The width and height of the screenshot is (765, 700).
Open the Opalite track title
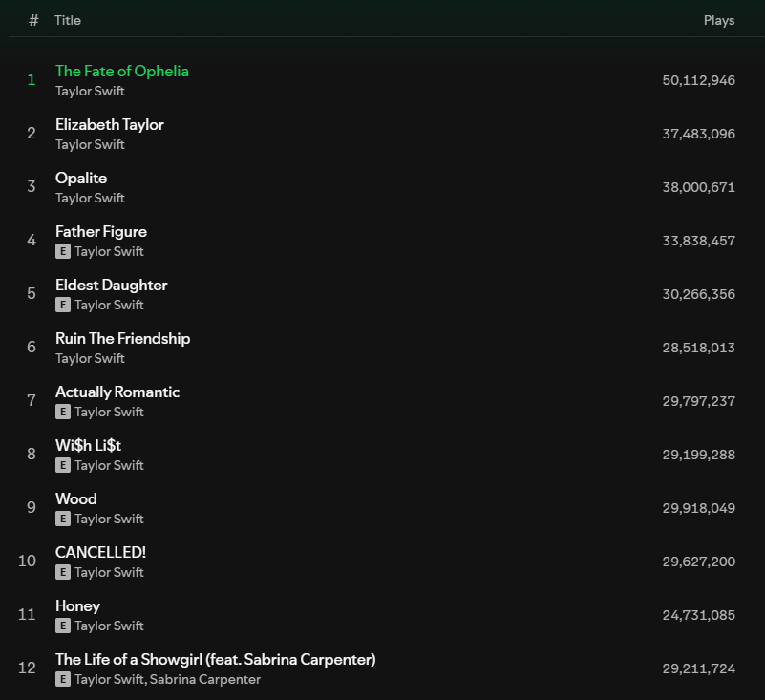[81, 178]
